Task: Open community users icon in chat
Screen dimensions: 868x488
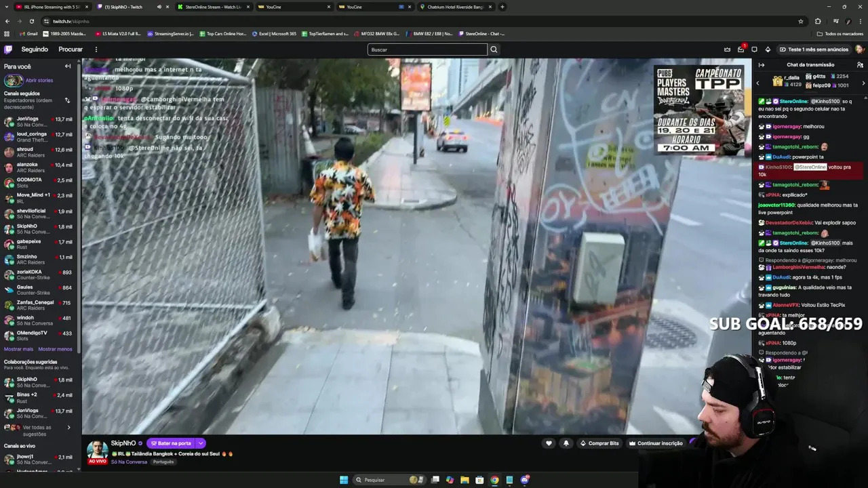Action: tap(860, 65)
